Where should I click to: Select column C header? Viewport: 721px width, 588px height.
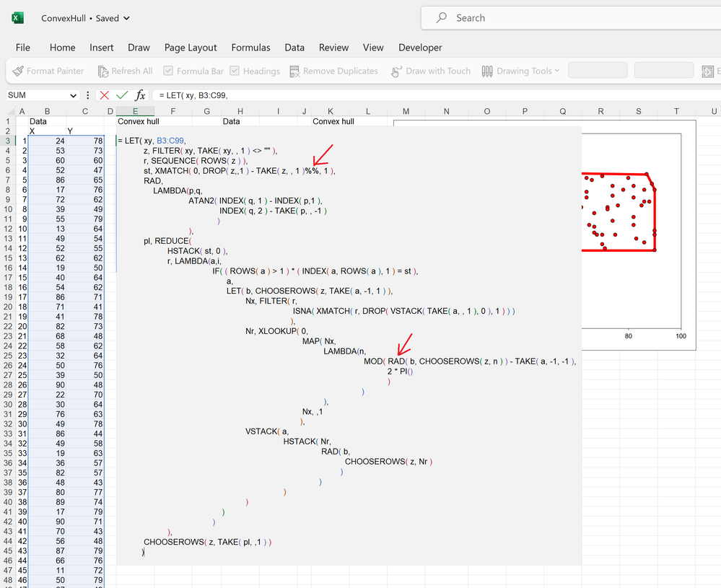coord(85,111)
